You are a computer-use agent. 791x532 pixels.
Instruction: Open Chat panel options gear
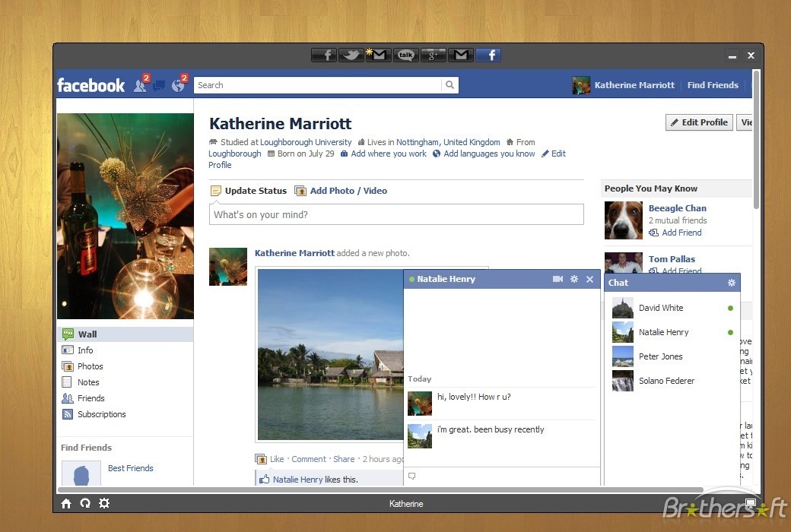[731, 283]
